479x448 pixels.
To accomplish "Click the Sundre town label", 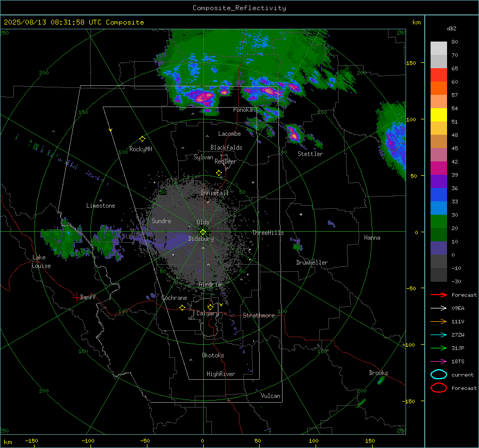I will pos(161,221).
